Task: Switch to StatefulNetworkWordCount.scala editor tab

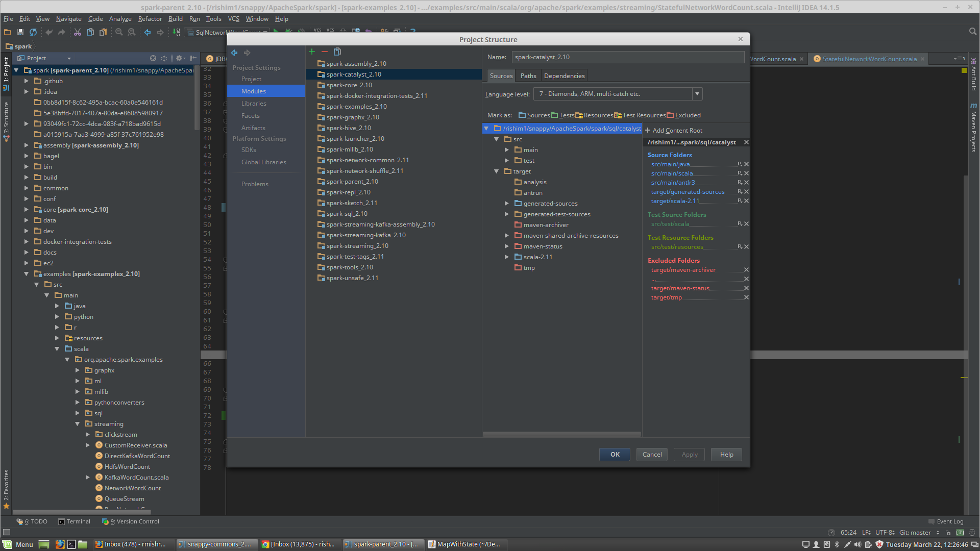Action: (869, 59)
